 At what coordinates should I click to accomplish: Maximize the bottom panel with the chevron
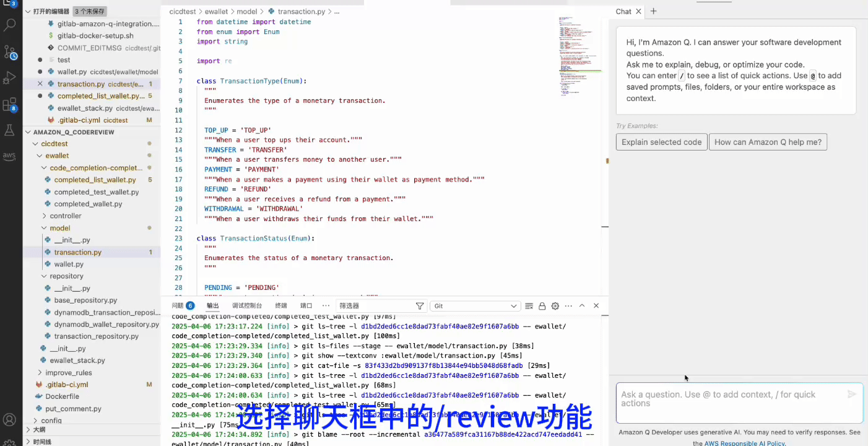pos(582,306)
